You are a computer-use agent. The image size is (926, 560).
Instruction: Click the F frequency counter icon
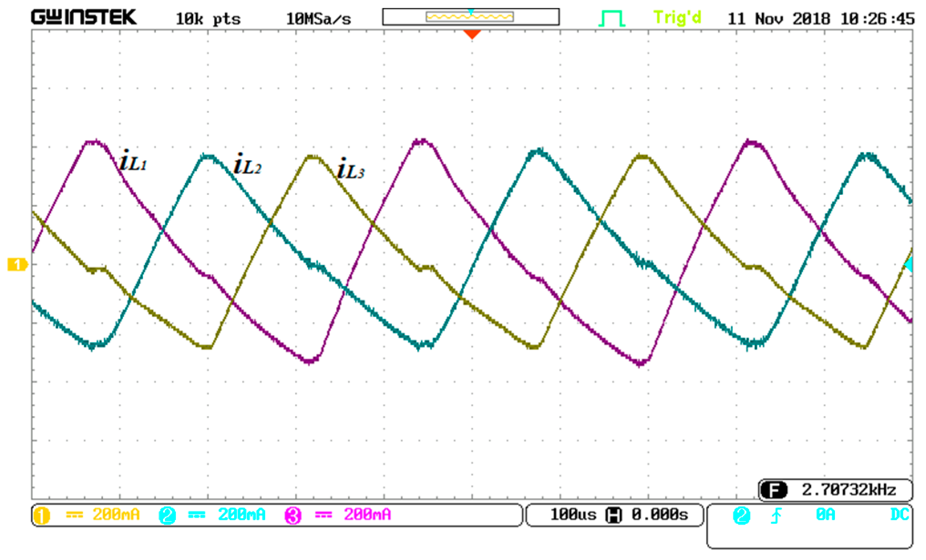pyautogui.click(x=774, y=490)
